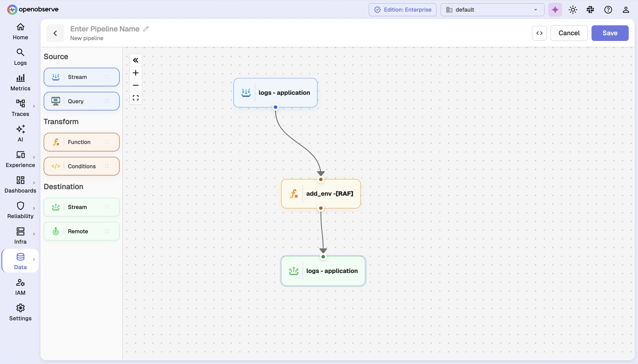Go to Metrics in sidebar
638x364 pixels.
click(x=20, y=83)
